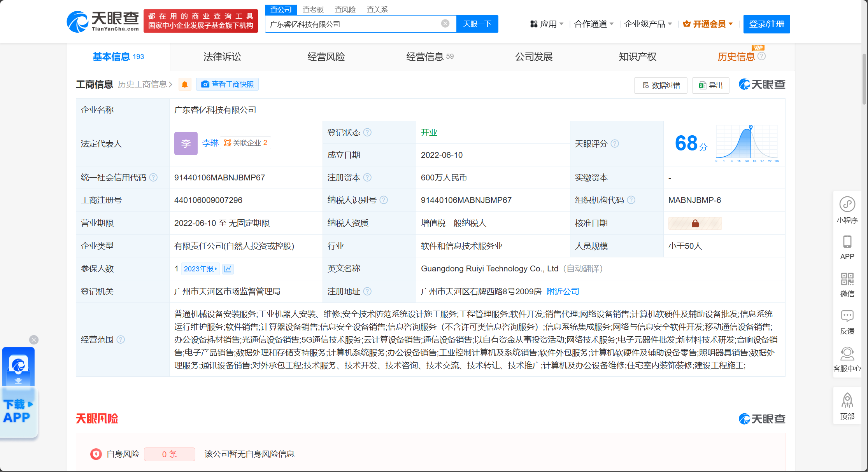Screen dimensions: 868x472
Task: Select the 查风险 search tab
Action: coord(345,9)
